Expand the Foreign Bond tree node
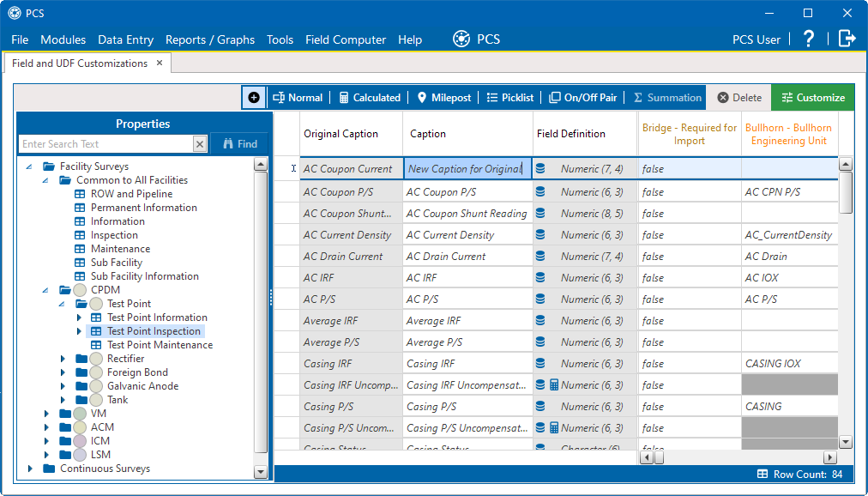Screen dimensions: 868x496 click(x=63, y=372)
